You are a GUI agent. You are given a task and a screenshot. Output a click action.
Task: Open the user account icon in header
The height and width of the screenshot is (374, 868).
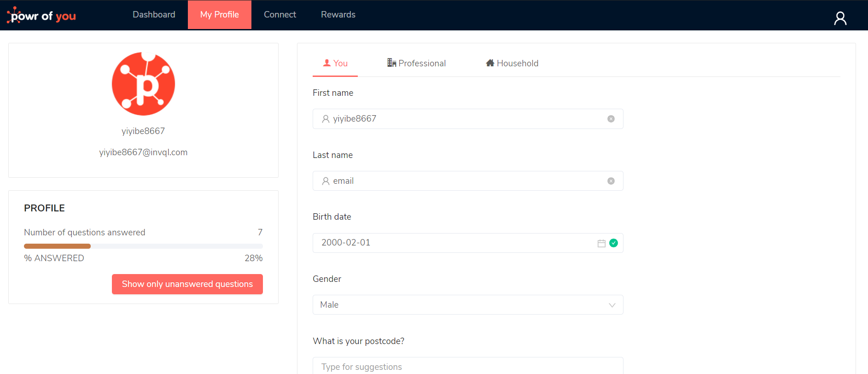[840, 18]
